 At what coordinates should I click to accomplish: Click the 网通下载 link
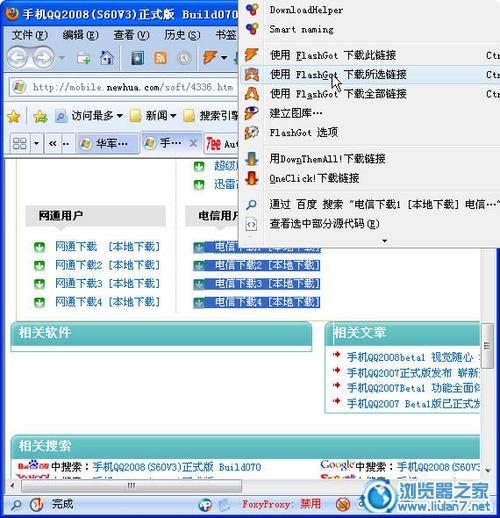point(76,247)
